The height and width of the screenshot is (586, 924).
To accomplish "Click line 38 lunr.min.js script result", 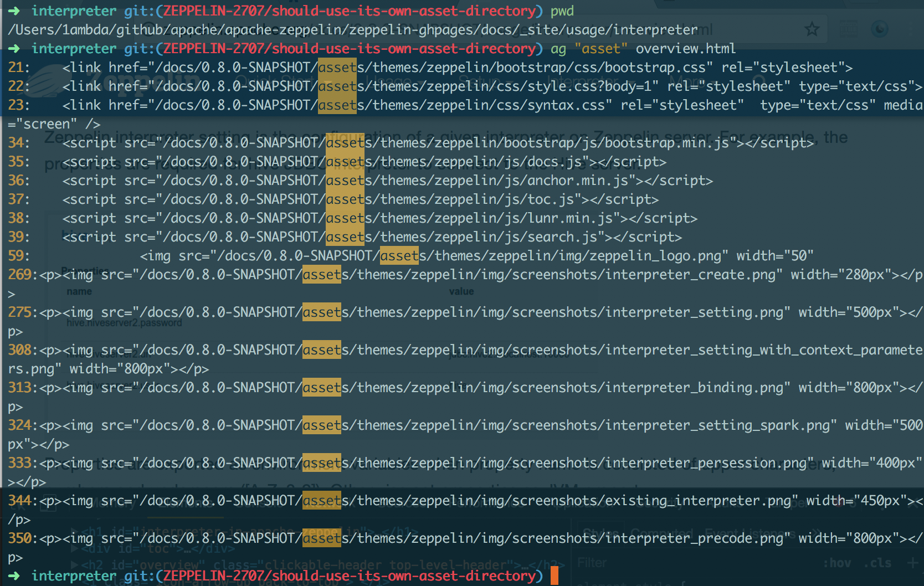I will coord(353,218).
